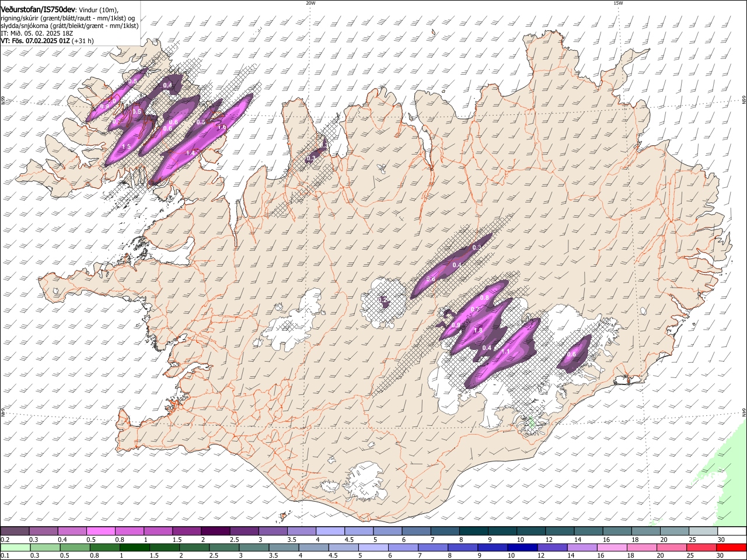
Task: Click the 0.8 snowfall value on map
Action: [x=484, y=298]
